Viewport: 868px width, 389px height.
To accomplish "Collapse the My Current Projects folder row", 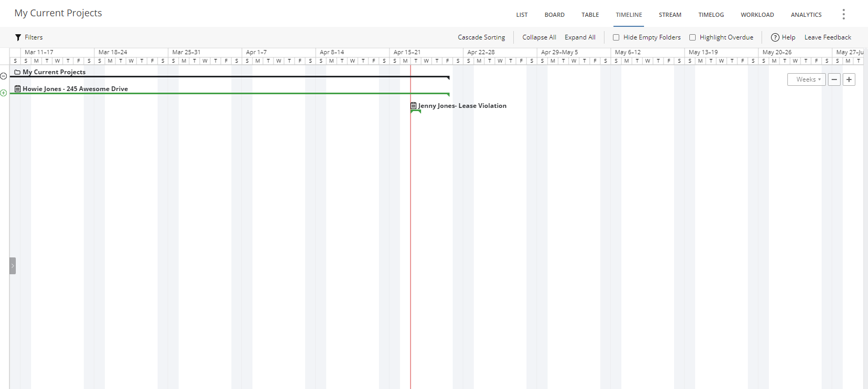I will (4, 76).
